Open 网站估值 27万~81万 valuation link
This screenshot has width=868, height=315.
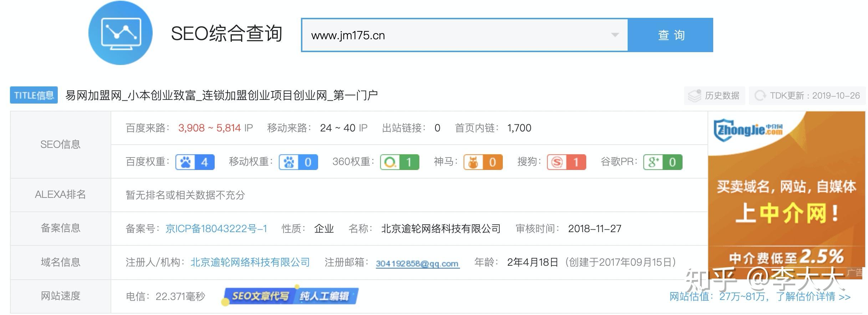tap(760, 296)
